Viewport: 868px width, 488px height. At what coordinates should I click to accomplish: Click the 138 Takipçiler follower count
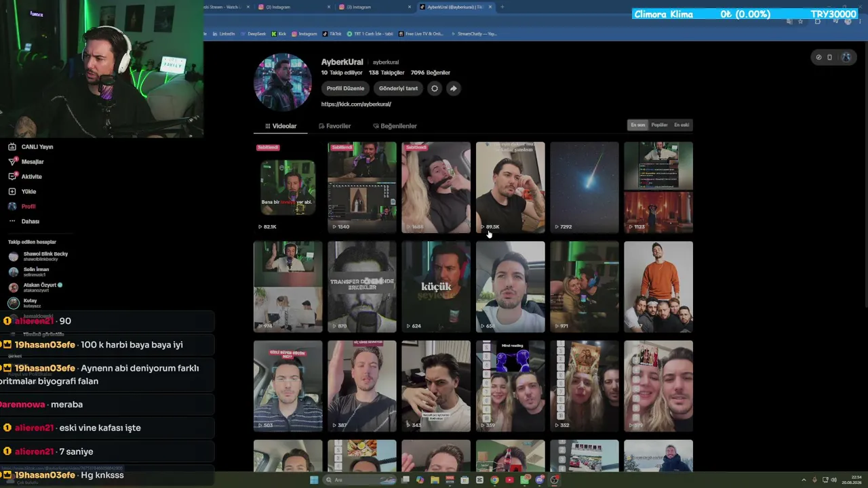tap(387, 73)
